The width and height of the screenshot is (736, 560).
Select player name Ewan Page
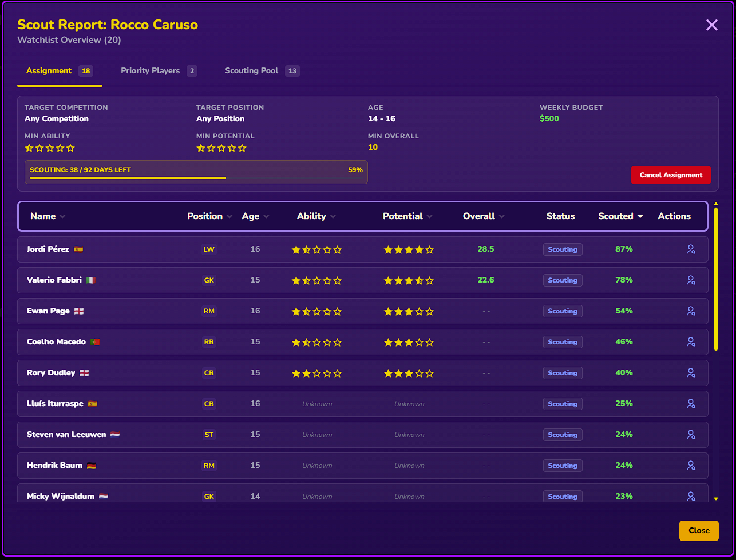pos(48,311)
